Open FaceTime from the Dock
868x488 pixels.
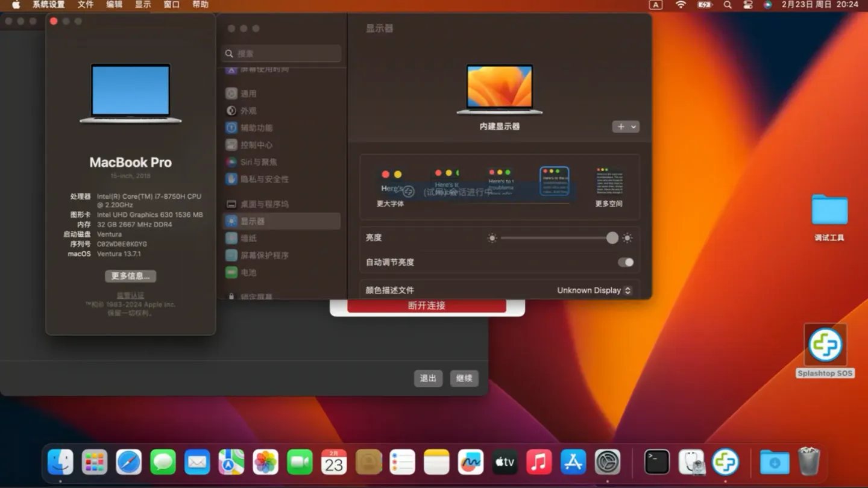coord(300,462)
